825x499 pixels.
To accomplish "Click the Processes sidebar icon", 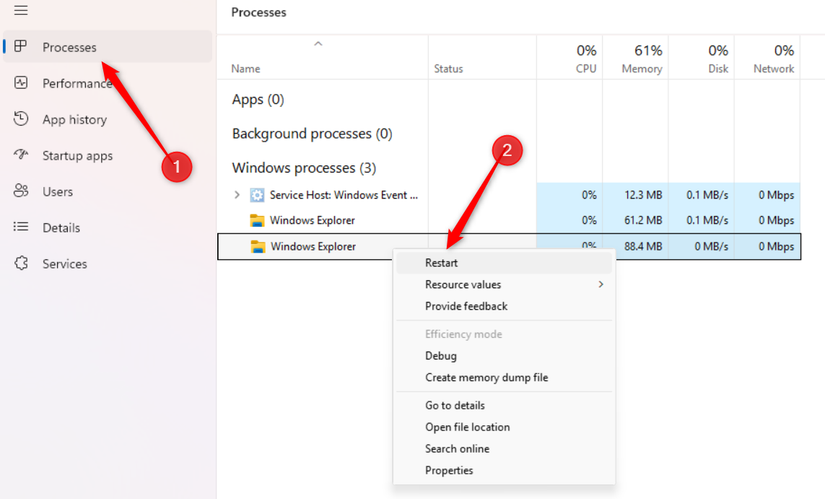I will point(21,47).
